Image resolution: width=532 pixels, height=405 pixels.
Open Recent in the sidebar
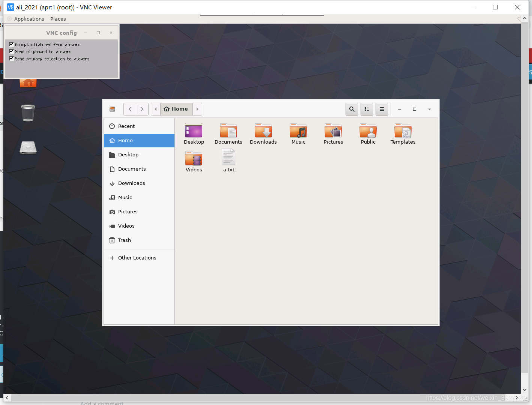coord(139,126)
